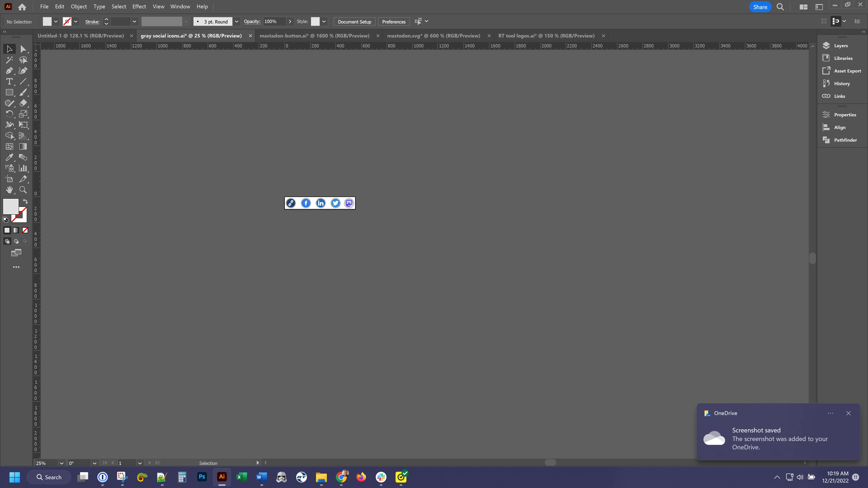This screenshot has width=868, height=488.
Task: Open the Effect menu
Action: click(139, 6)
